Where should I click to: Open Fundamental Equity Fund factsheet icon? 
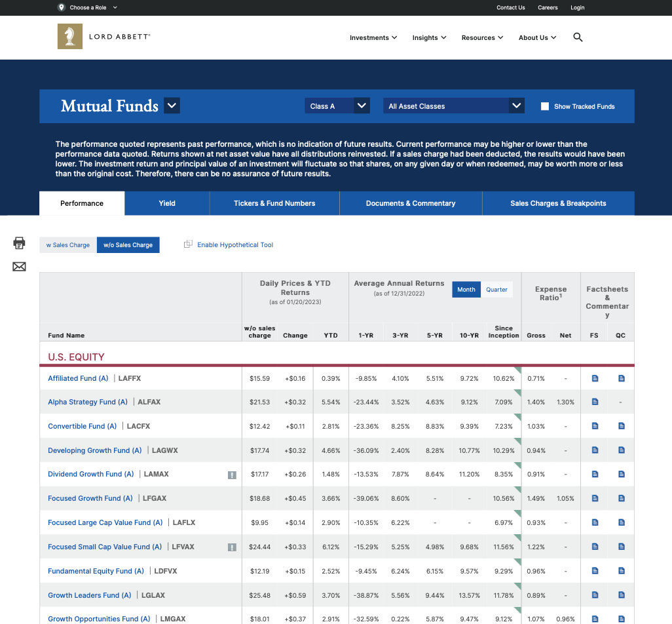tap(595, 571)
